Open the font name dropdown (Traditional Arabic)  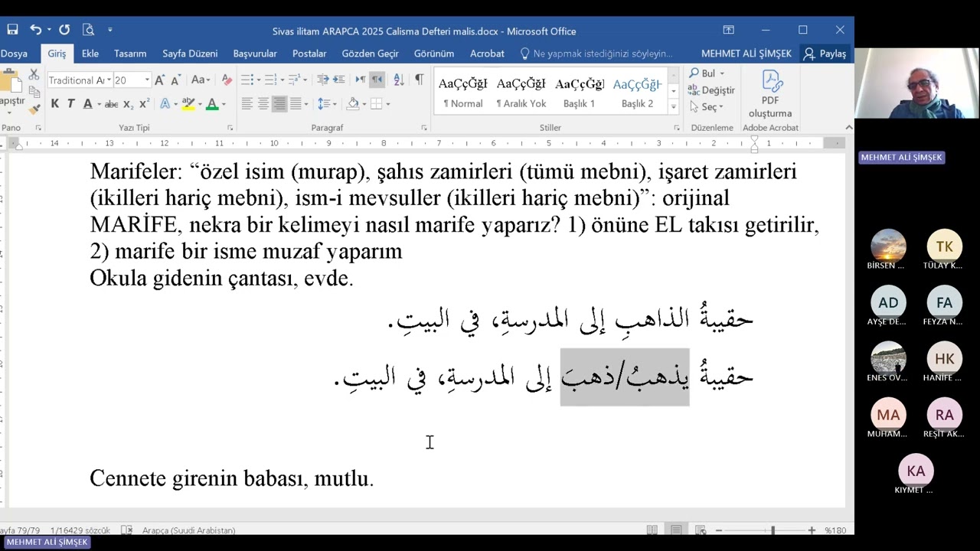pos(109,80)
